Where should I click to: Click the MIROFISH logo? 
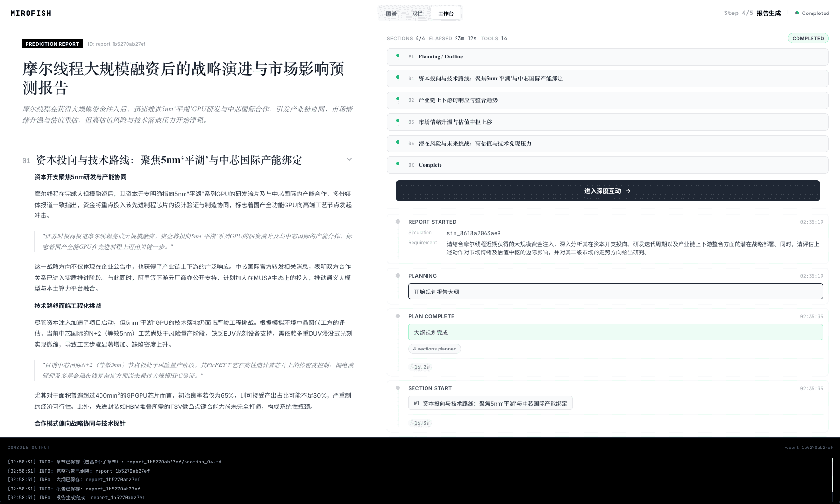click(30, 13)
